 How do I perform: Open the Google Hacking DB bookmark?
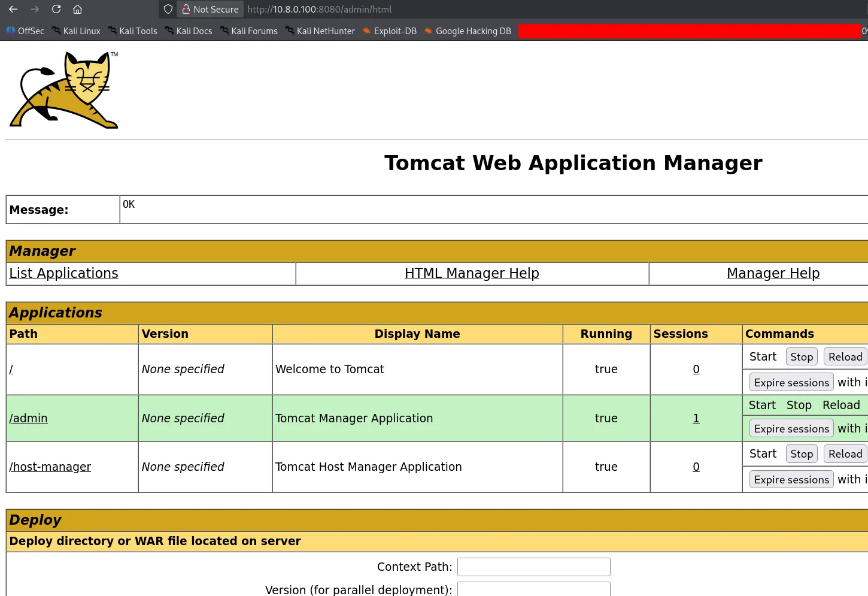[468, 31]
